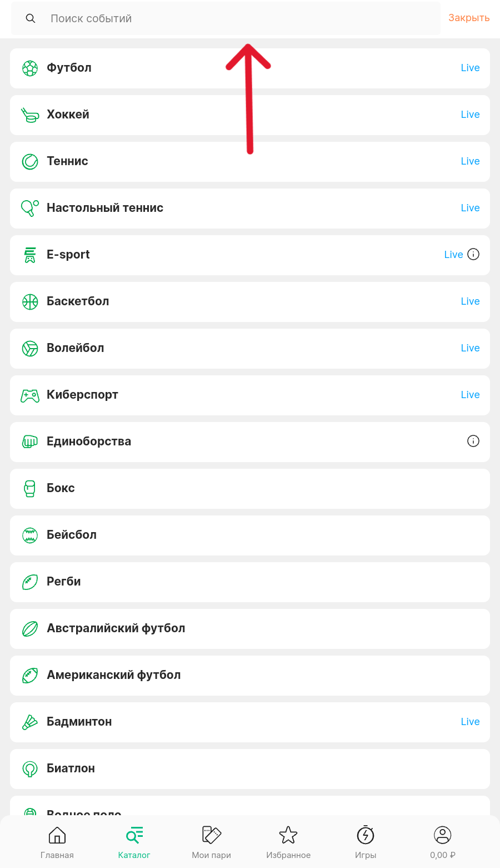Click the badminton shuttlecock icon
500x868 pixels.
coord(30,722)
